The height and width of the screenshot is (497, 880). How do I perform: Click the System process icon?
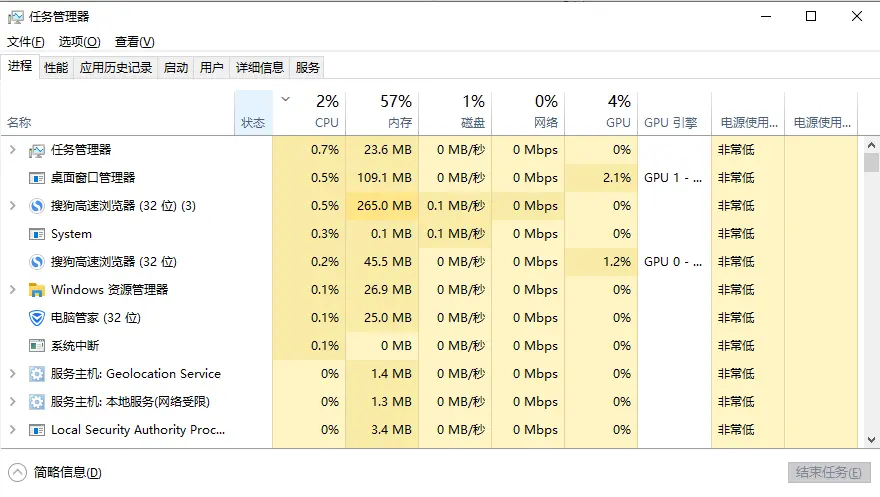click(x=37, y=234)
